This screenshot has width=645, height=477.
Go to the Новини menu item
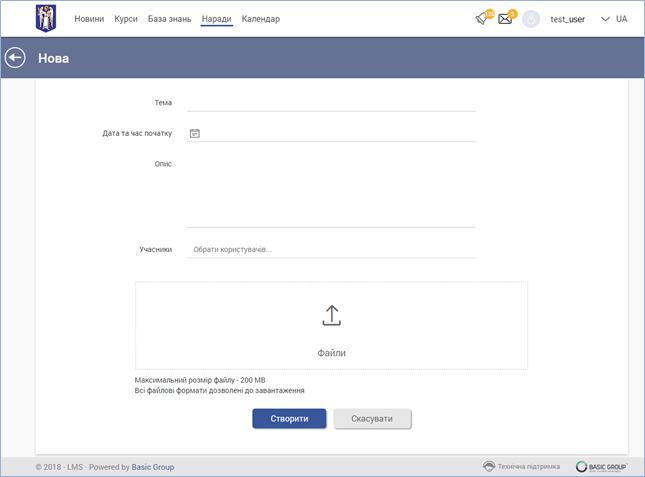click(88, 19)
